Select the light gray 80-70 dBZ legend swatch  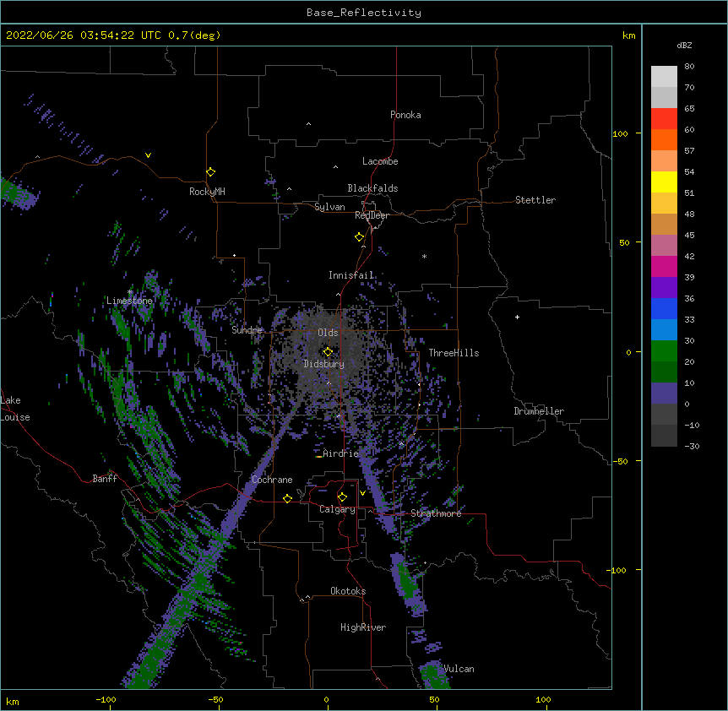pyautogui.click(x=664, y=77)
